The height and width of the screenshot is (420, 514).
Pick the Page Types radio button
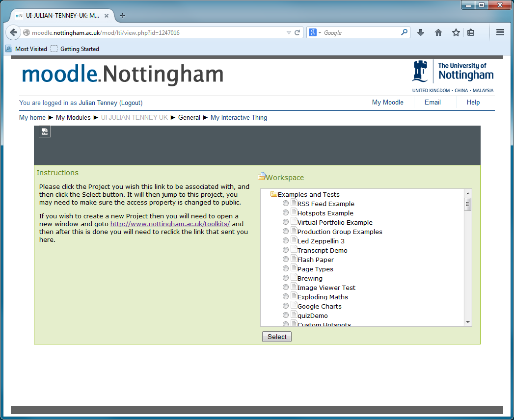286,269
